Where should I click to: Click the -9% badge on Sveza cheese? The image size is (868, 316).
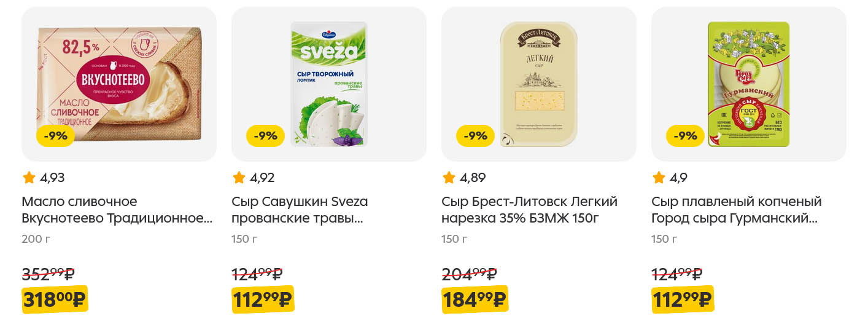(x=265, y=136)
